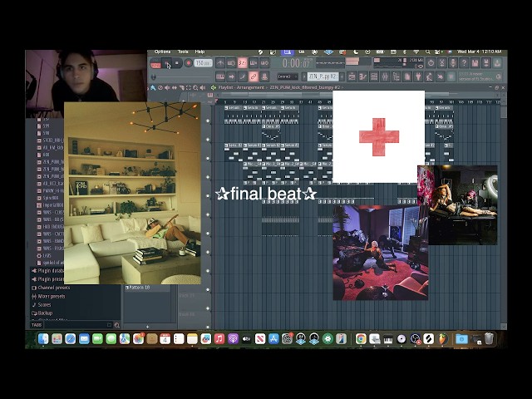Select the playlist mute tool
The height and width of the screenshot is (399, 532).
click(167, 87)
